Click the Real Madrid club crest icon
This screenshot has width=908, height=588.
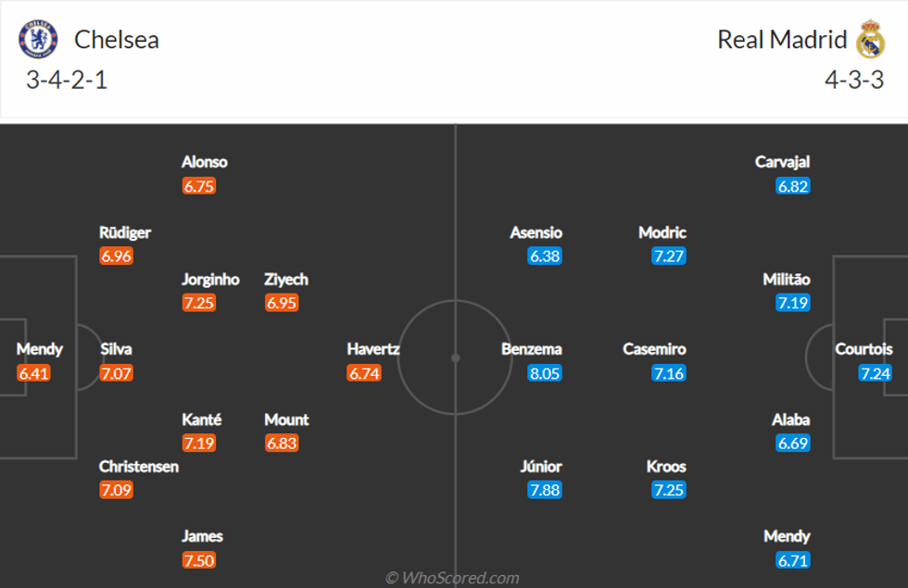870,40
